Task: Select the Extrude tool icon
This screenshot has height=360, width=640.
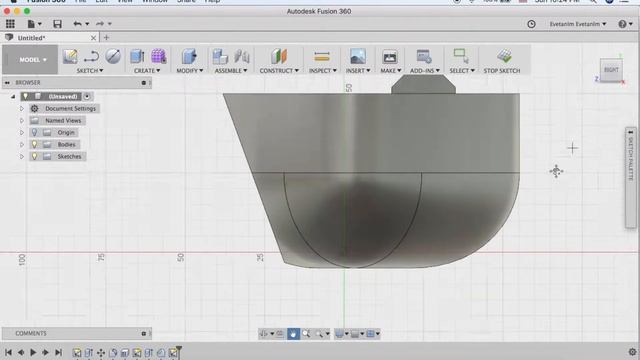Action: 137,56
